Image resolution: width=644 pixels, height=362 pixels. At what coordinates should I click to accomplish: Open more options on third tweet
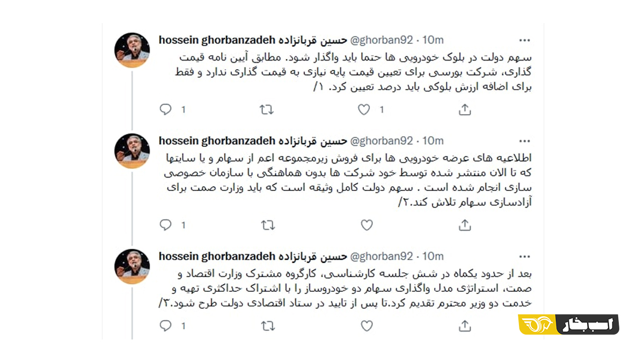pos(524,256)
